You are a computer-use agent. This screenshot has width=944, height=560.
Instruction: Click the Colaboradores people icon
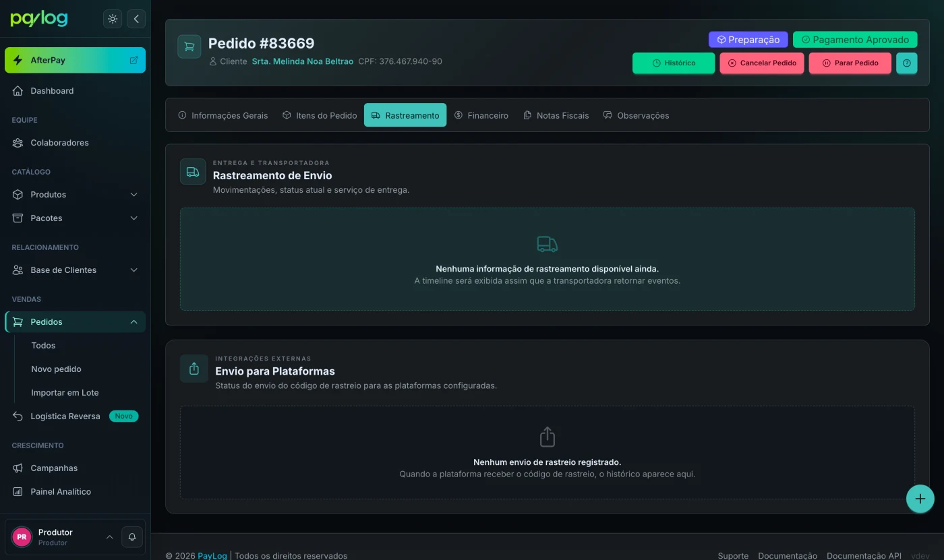coord(18,143)
